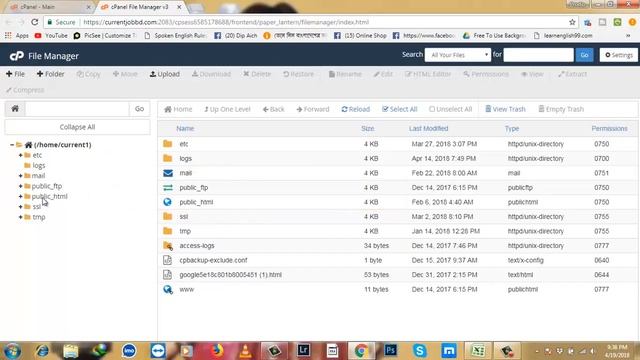Go to Home in file list toolbar

tap(178, 109)
